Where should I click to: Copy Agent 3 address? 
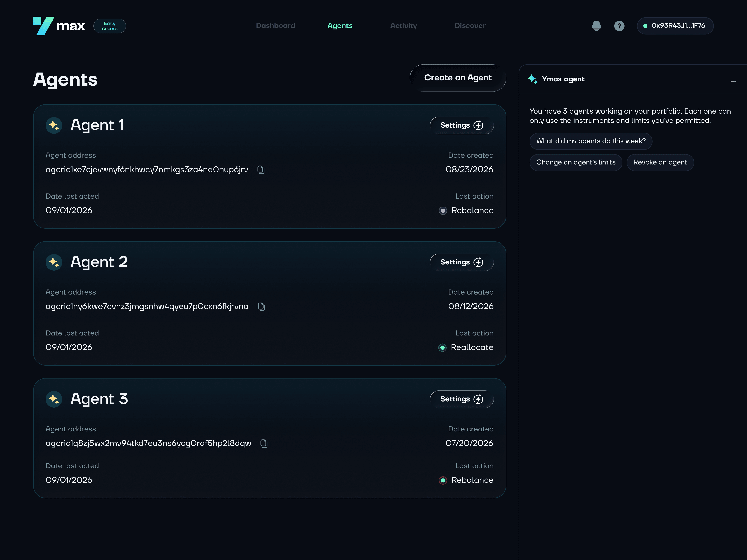click(264, 443)
